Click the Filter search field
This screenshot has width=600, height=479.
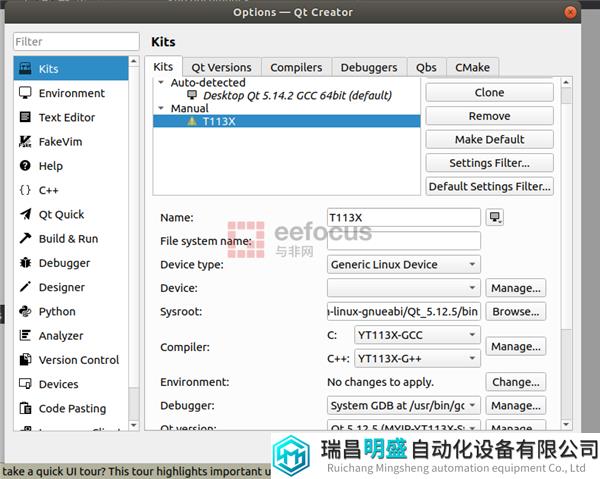coord(76,41)
